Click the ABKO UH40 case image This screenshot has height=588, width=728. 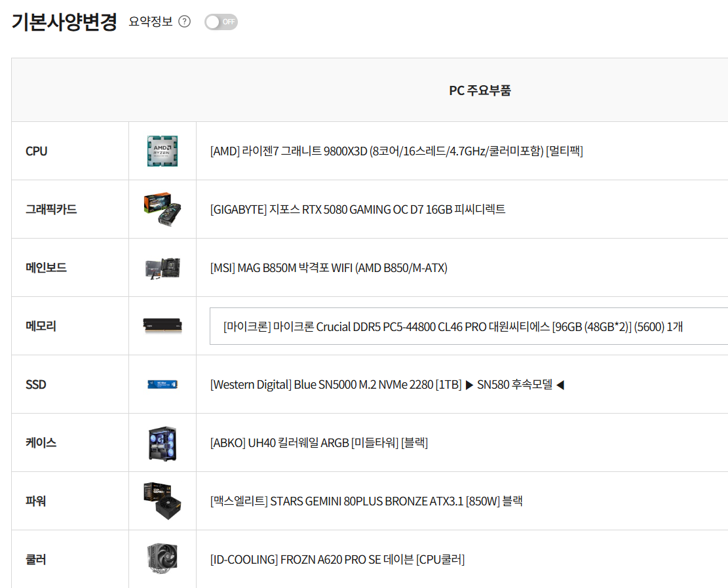pyautogui.click(x=163, y=443)
